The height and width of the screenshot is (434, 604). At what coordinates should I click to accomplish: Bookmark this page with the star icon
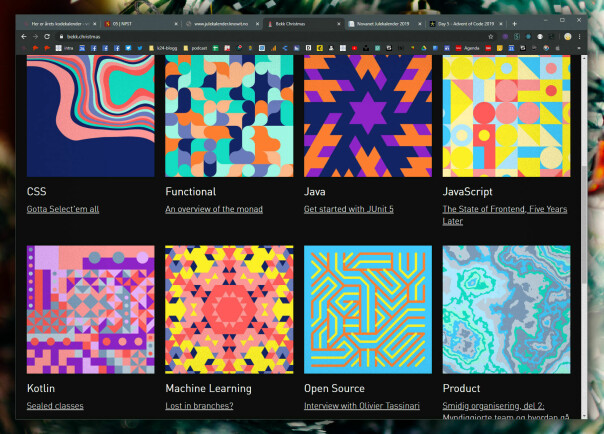coord(490,37)
